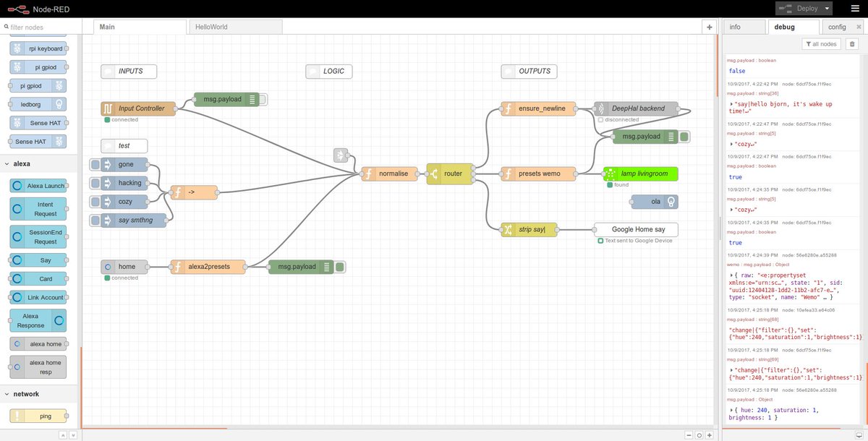
Task: Collapse all palette categories with up arrow
Action: [x=62, y=435]
